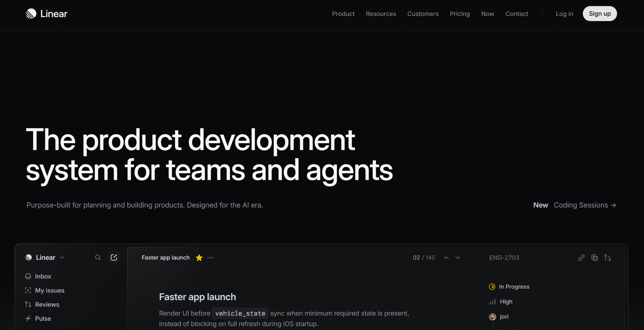Open Pulse in the sidebar
The height and width of the screenshot is (330, 644).
(38, 318)
